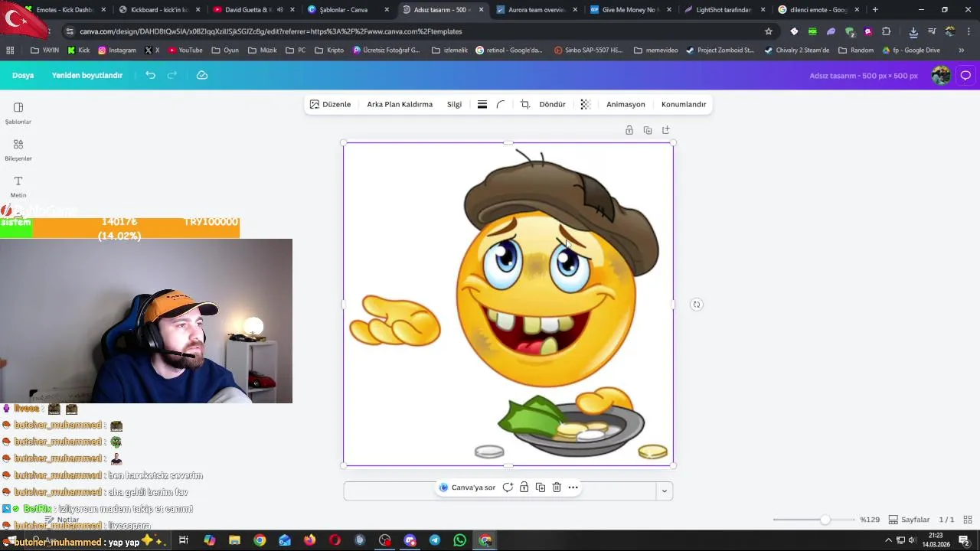Open YouTube bookmark
Screen dimensions: 980x551
coord(185,50)
